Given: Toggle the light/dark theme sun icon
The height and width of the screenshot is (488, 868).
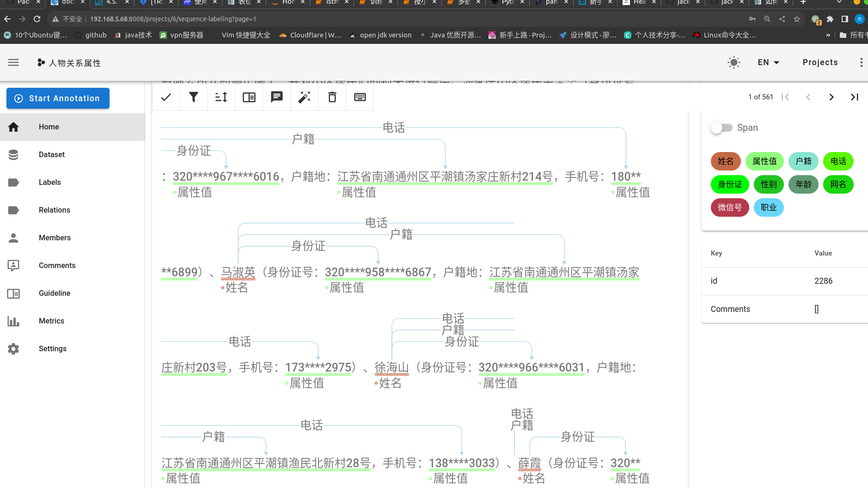Looking at the screenshot, I should click(734, 62).
